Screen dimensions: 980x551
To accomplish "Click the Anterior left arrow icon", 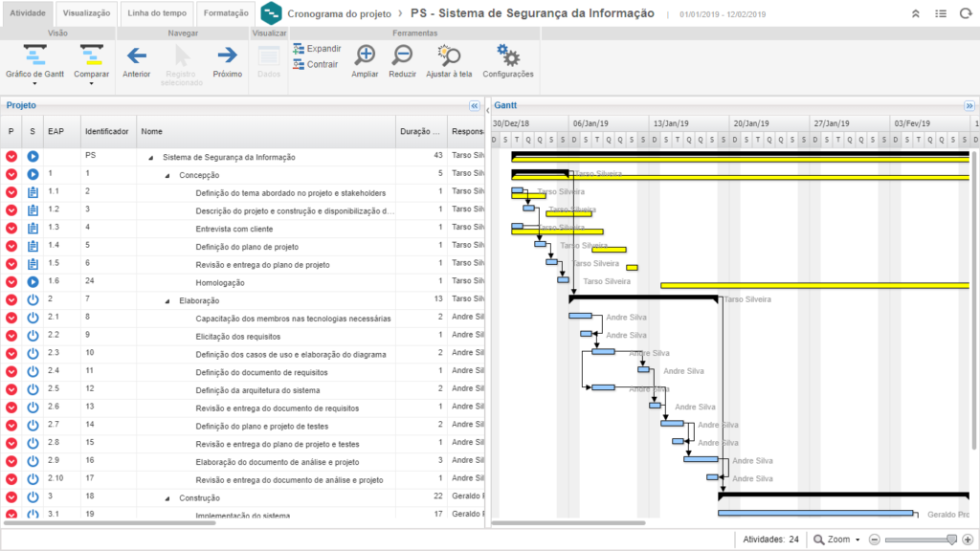I will [137, 55].
